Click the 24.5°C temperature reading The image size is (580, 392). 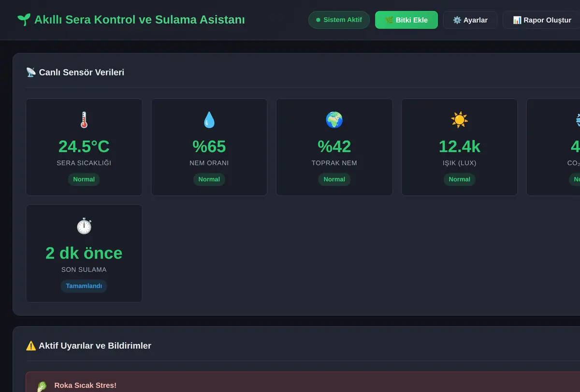coord(84,146)
